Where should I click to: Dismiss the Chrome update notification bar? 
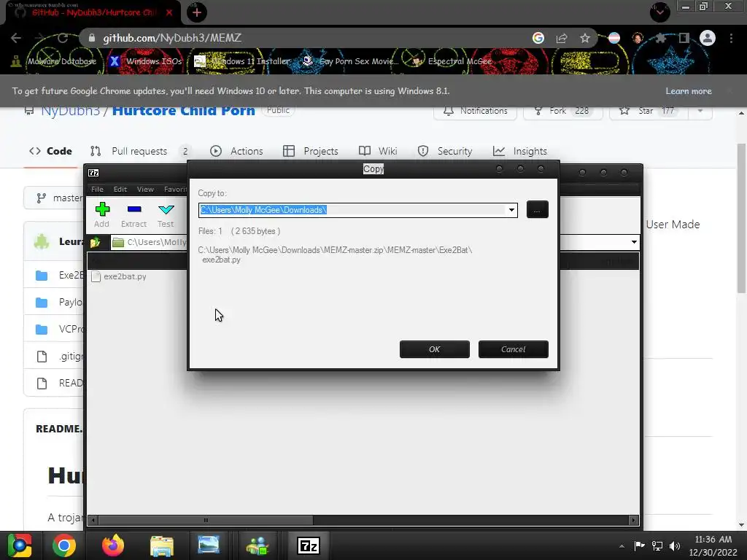point(729,90)
